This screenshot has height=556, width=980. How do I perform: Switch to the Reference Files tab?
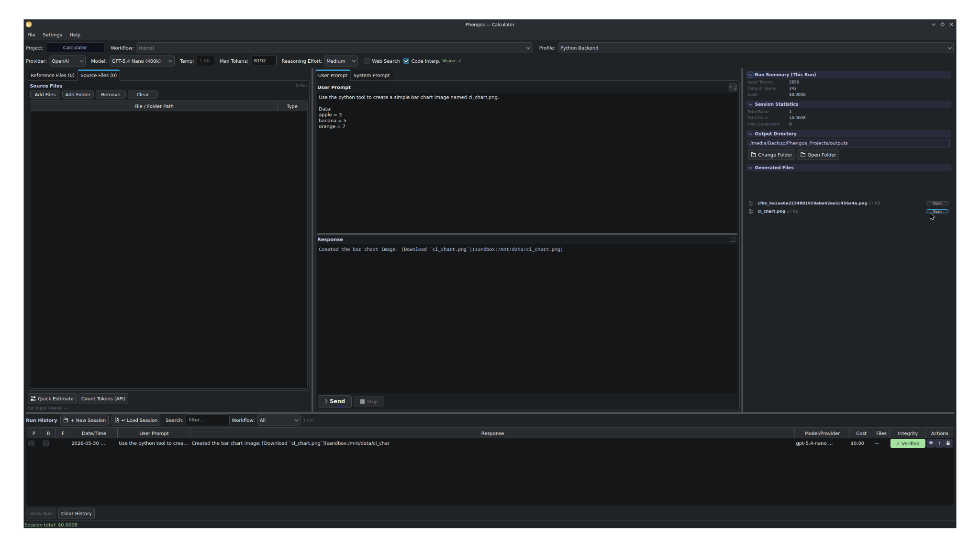pos(52,75)
